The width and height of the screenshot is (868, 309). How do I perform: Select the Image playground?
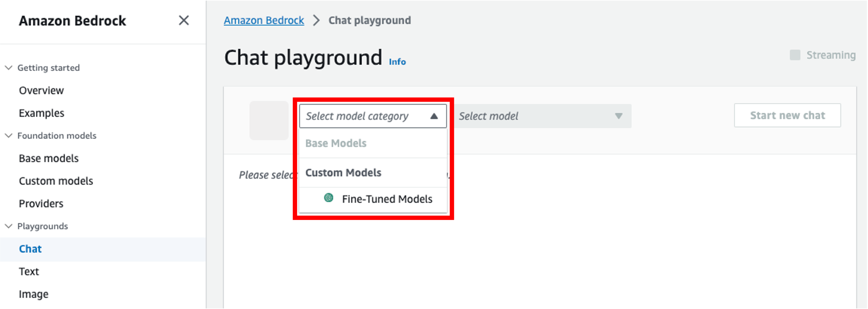[34, 294]
